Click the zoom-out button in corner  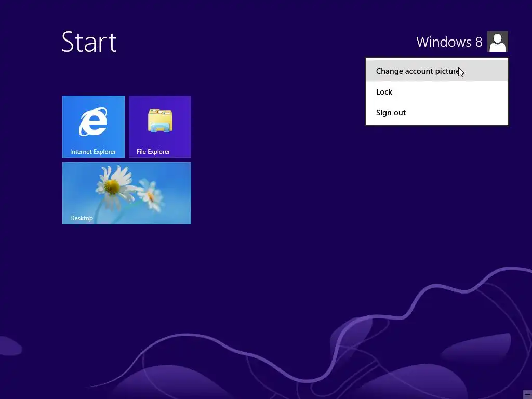tap(527, 394)
